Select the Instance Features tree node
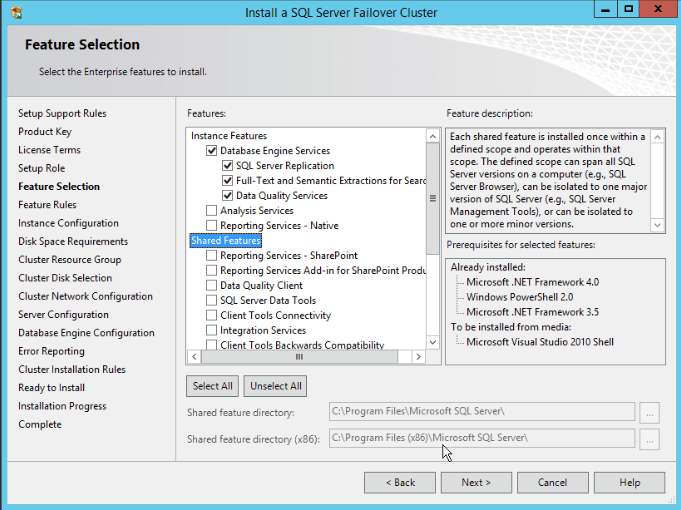Image resolution: width=681 pixels, height=510 pixels. (229, 136)
